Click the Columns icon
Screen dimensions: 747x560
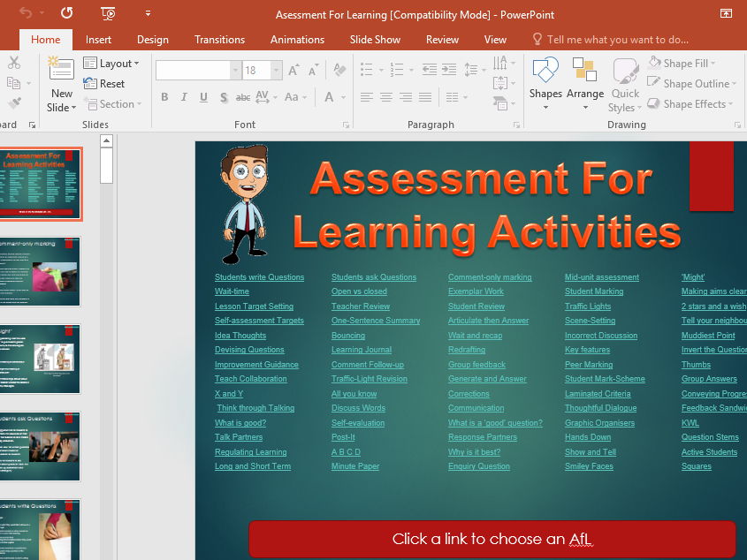tap(452, 98)
